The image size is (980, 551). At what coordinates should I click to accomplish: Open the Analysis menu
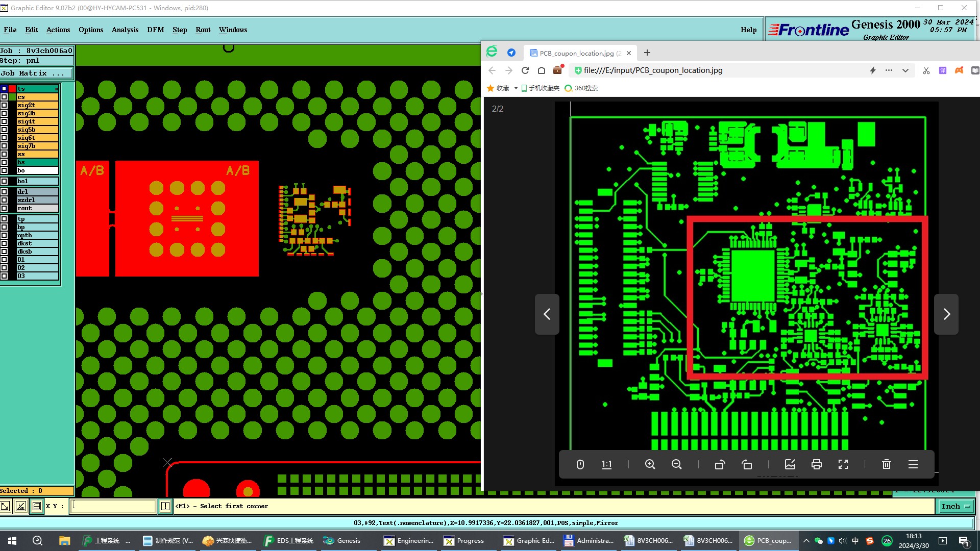(125, 30)
